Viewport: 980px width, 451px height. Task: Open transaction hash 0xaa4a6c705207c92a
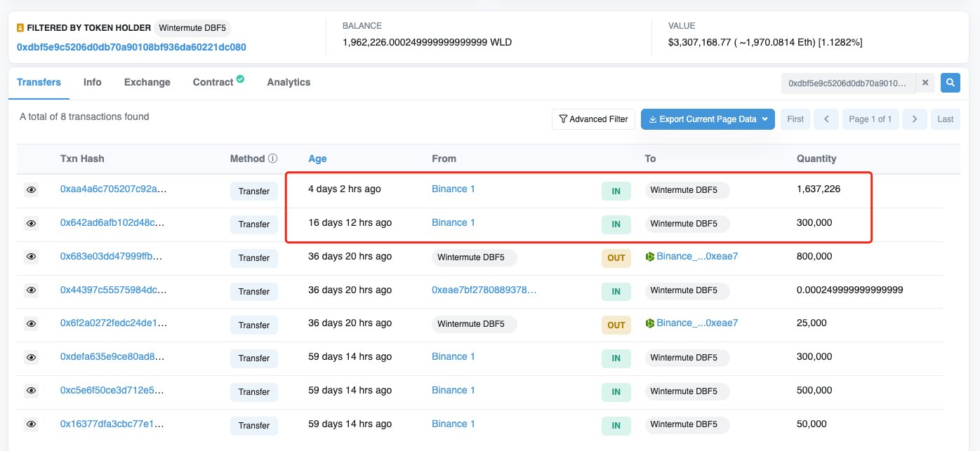pyautogui.click(x=113, y=189)
